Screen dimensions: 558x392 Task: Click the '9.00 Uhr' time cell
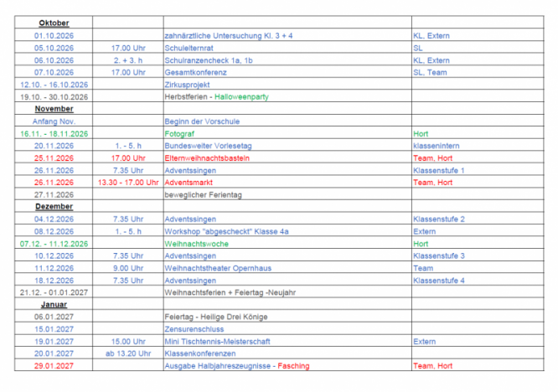(128, 268)
